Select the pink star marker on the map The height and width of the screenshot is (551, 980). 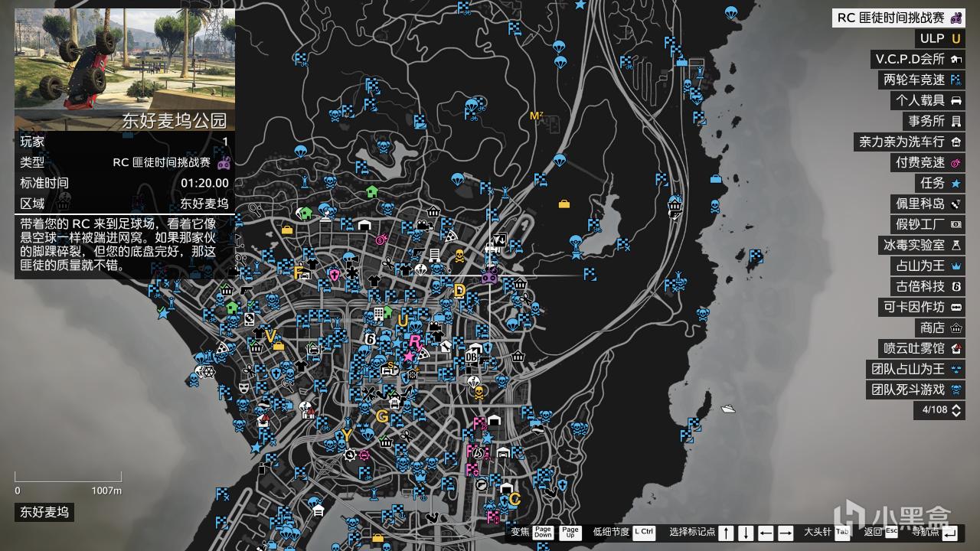[409, 356]
